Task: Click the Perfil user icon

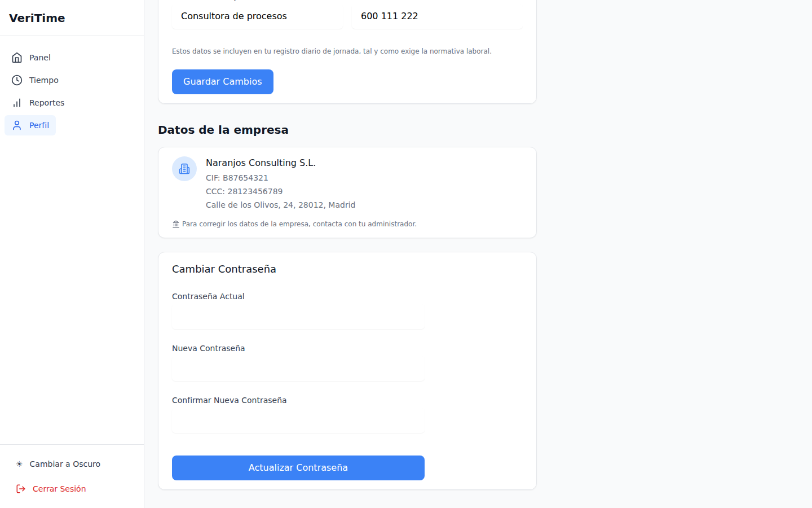Action: click(x=17, y=125)
